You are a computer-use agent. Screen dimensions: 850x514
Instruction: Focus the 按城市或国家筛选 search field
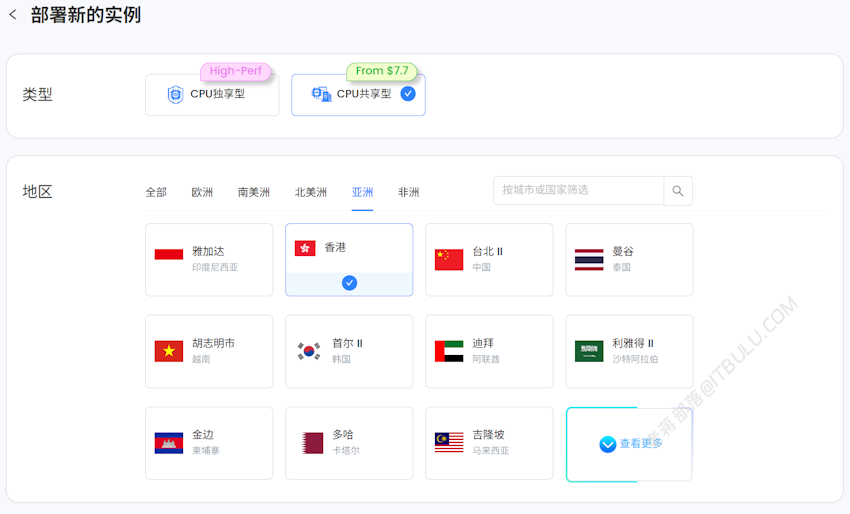578,190
